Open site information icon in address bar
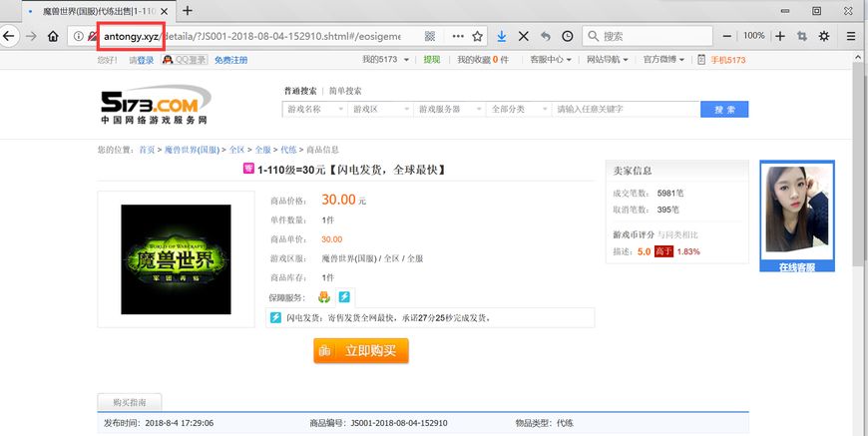 click(79, 36)
